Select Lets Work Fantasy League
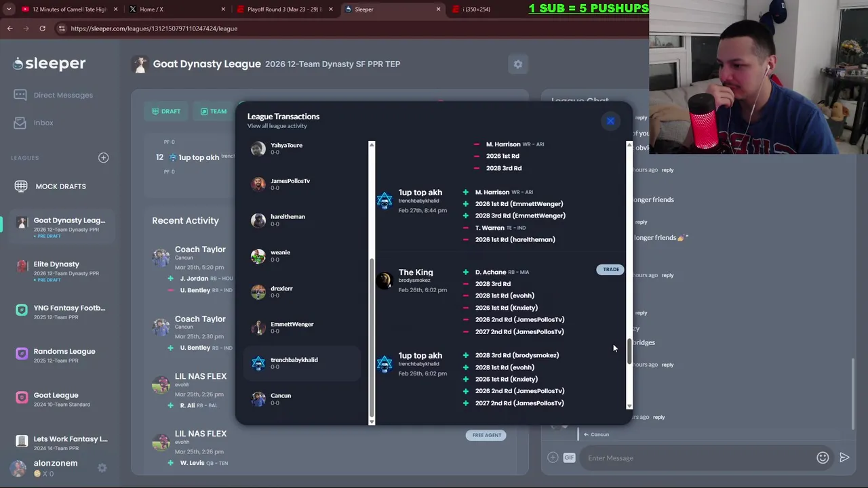 [x=61, y=443]
